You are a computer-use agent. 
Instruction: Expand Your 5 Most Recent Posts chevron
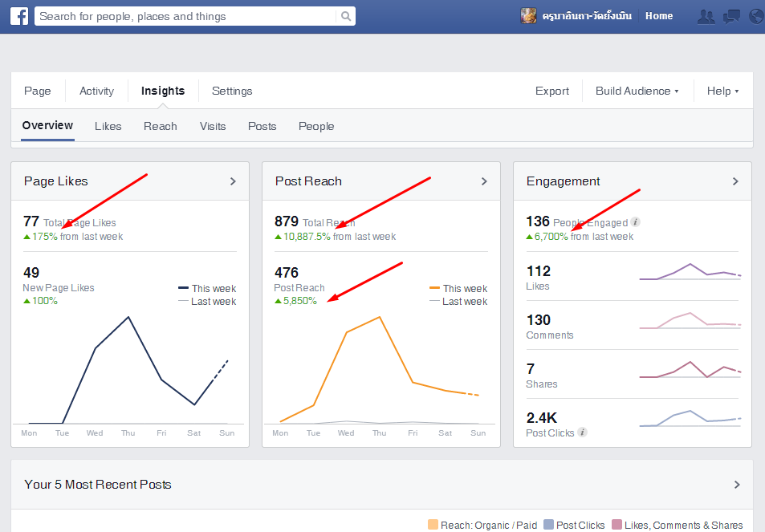coord(737,485)
